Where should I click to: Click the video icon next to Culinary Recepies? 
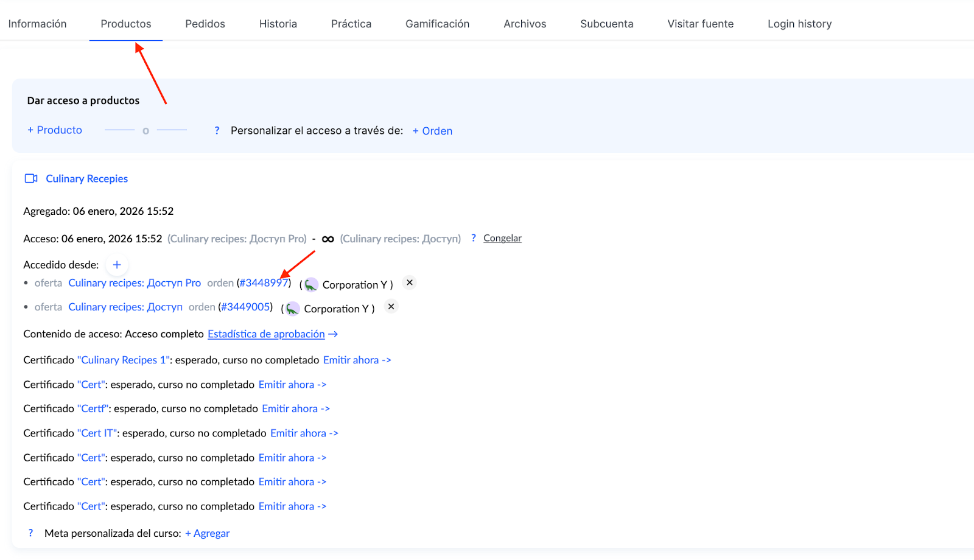pyautogui.click(x=31, y=178)
